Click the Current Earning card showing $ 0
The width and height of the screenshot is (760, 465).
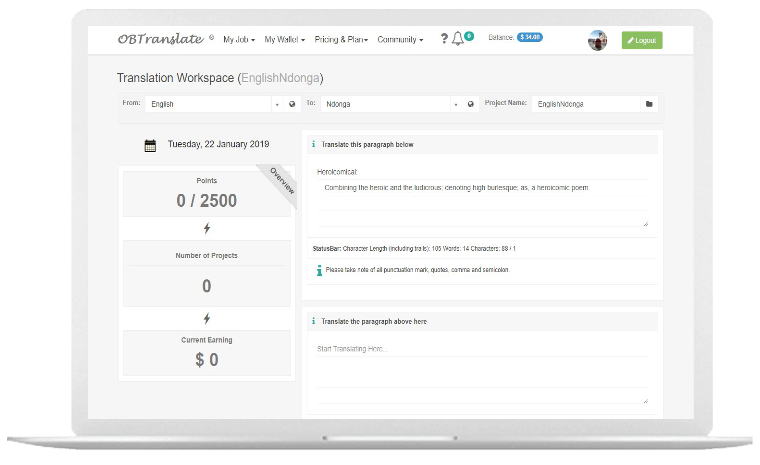pos(206,353)
